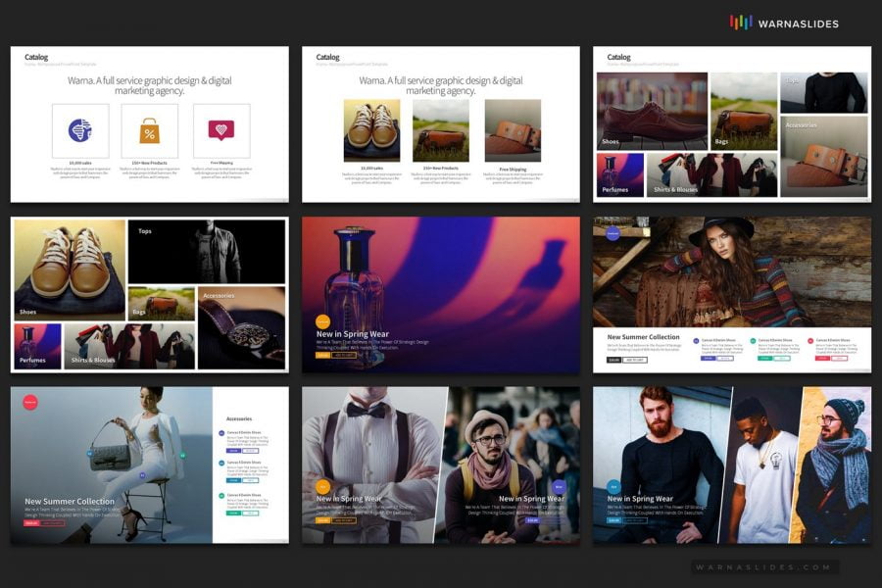Screen dimensions: 882x588
Task: Click the blue globe sales icon
Action: click(x=79, y=130)
